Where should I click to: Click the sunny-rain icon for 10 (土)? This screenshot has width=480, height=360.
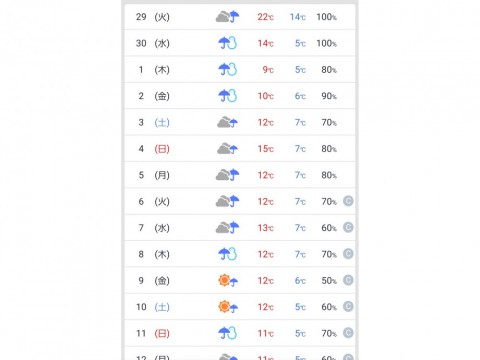[228, 307]
